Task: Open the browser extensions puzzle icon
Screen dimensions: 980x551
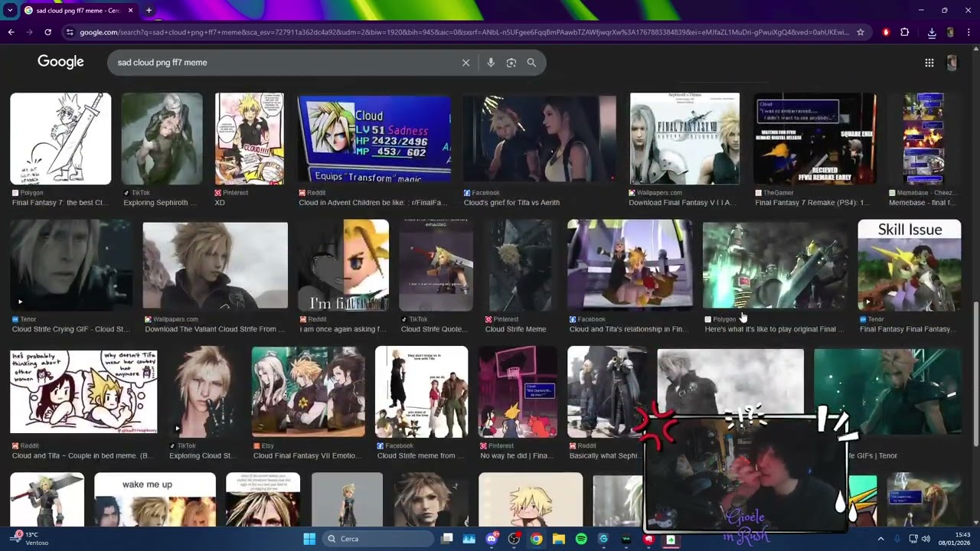Action: (904, 32)
